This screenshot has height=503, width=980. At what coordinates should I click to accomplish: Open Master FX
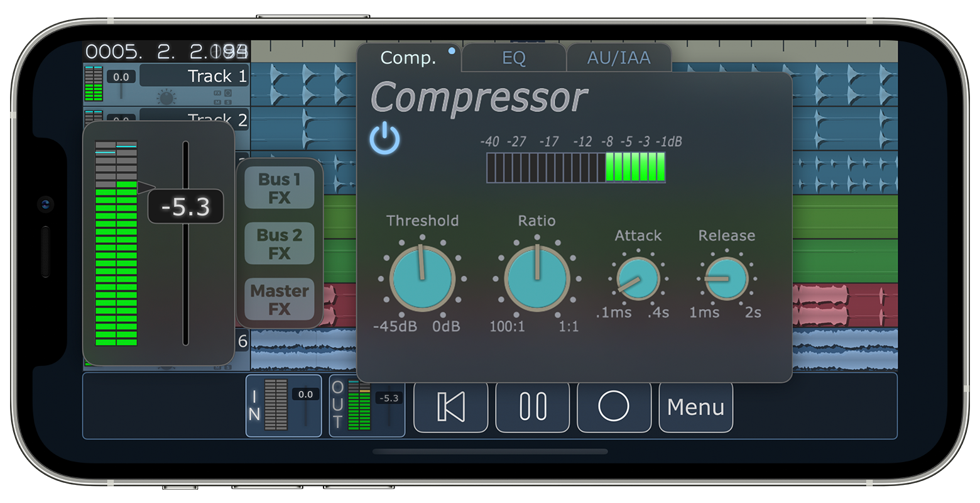pyautogui.click(x=279, y=299)
